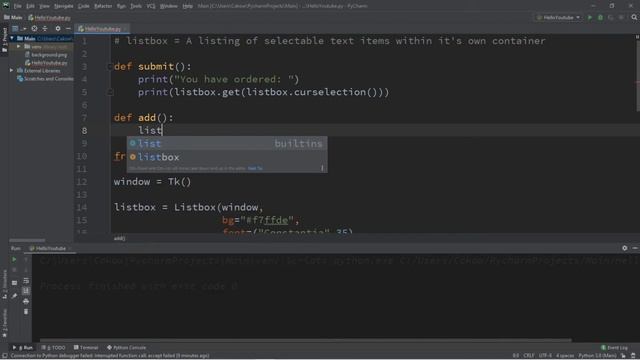Start debugging with the bug icon
Screen dimensions: 640x360
tap(600, 18)
